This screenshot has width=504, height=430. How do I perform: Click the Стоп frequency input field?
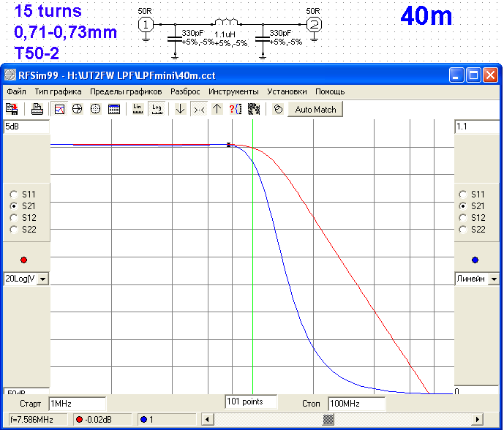pos(356,404)
